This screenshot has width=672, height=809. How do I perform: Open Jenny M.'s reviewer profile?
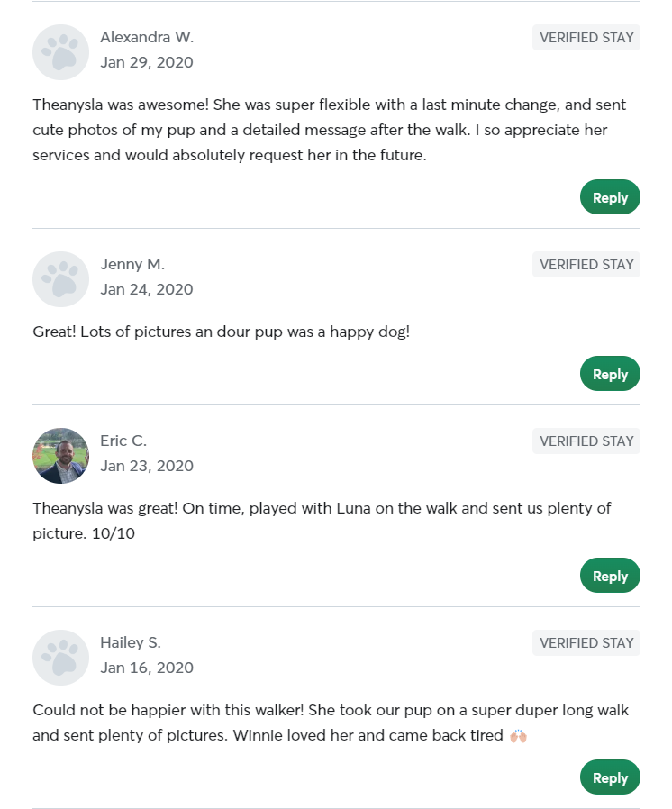coord(132,264)
